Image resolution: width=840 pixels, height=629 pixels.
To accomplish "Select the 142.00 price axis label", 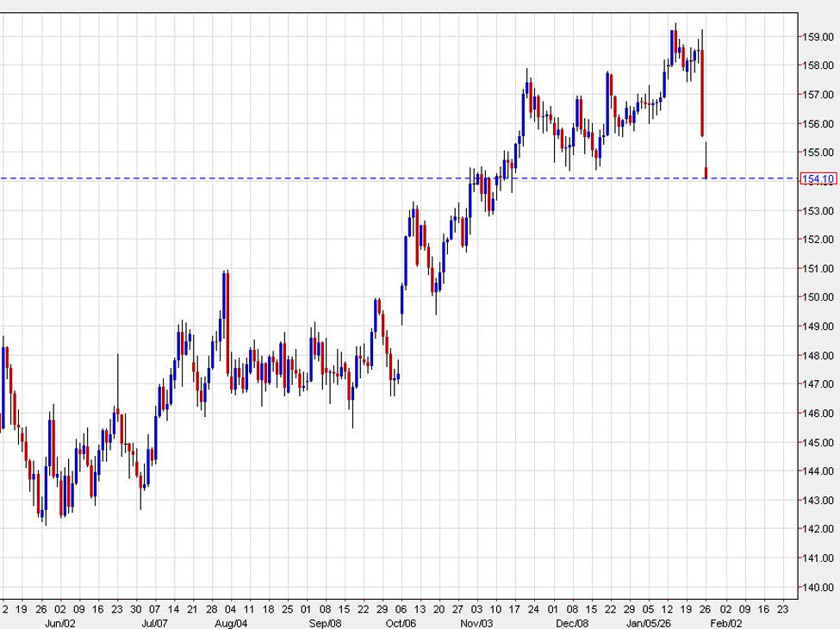I will [818, 530].
